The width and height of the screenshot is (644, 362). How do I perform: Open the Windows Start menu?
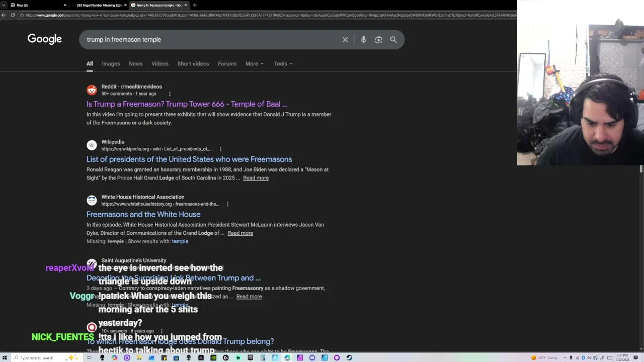pos(4,357)
